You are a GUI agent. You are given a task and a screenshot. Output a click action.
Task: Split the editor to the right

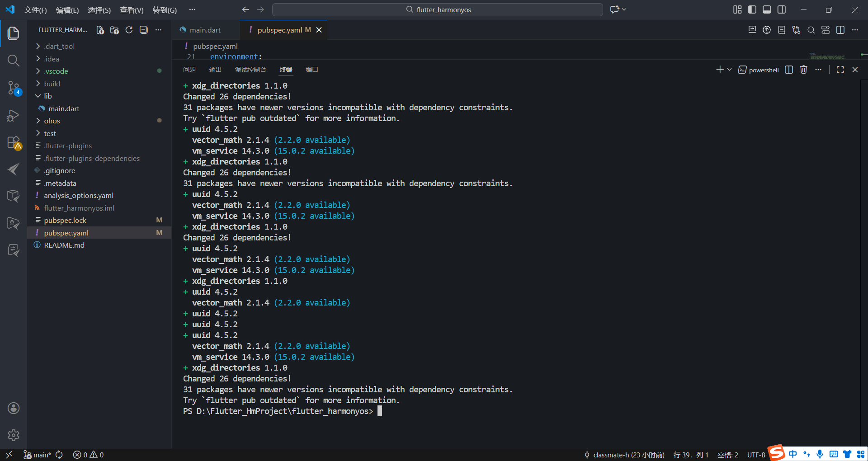point(840,30)
